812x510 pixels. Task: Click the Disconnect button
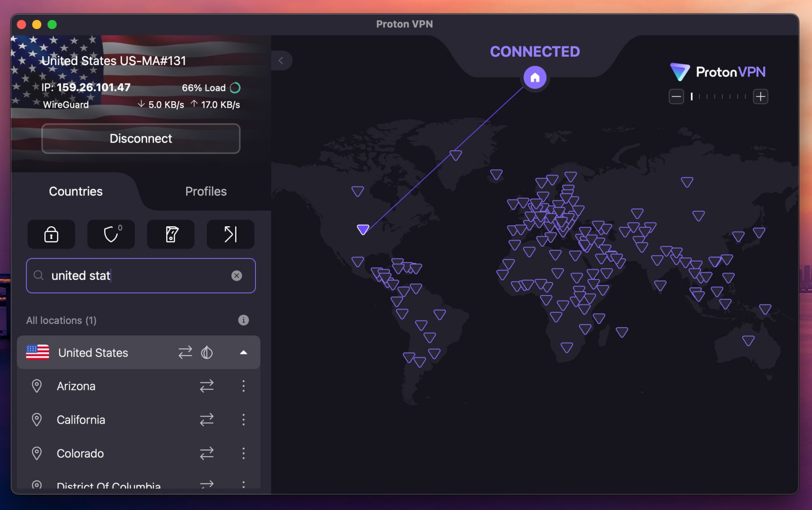pos(141,139)
